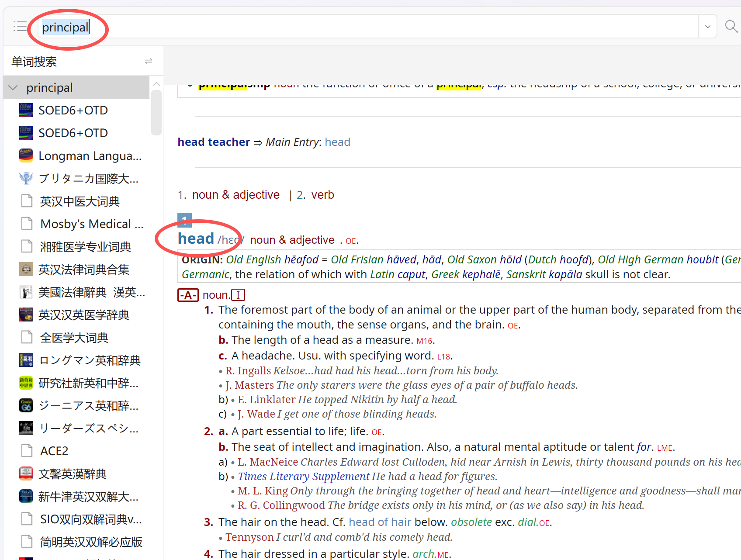The width and height of the screenshot is (741, 560).
Task: Follow the head Main Entry link
Action: pos(337,142)
